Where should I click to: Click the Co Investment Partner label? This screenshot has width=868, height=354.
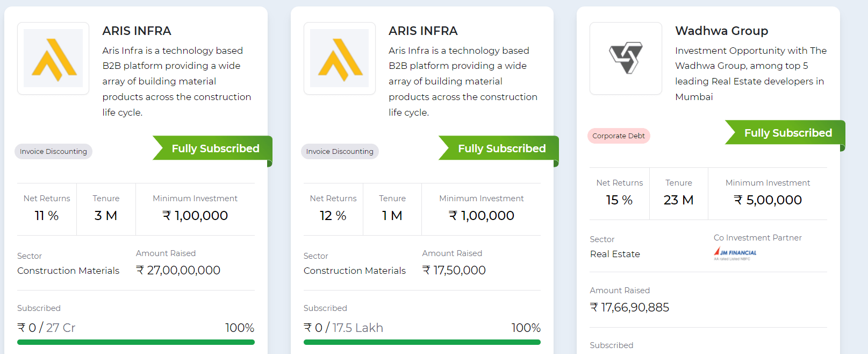point(758,238)
